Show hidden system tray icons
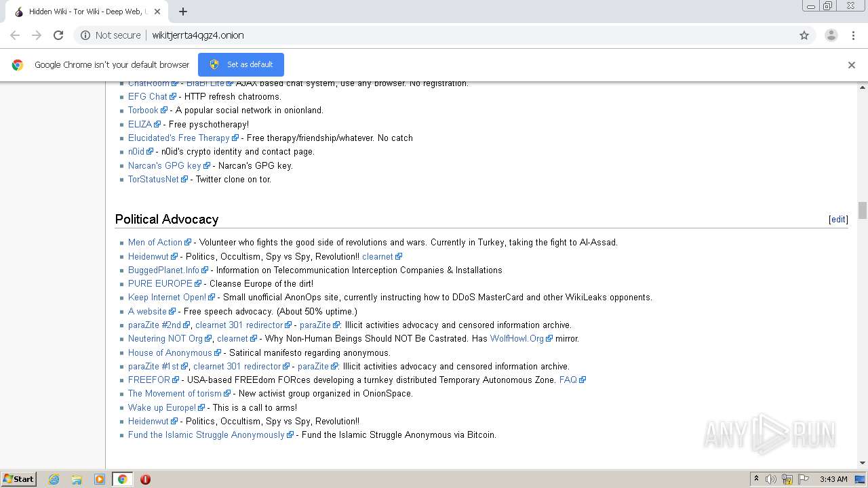This screenshot has height=488, width=868. [756, 479]
